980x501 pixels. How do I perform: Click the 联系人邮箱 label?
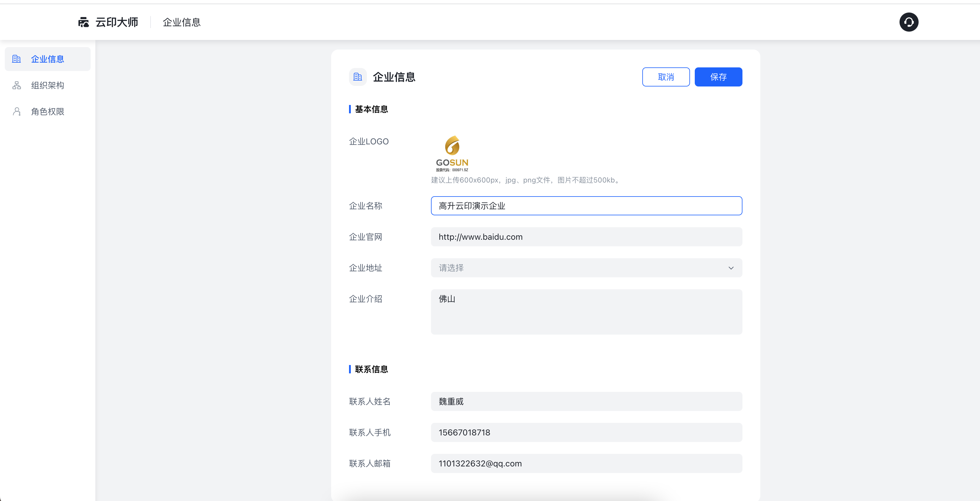point(370,464)
